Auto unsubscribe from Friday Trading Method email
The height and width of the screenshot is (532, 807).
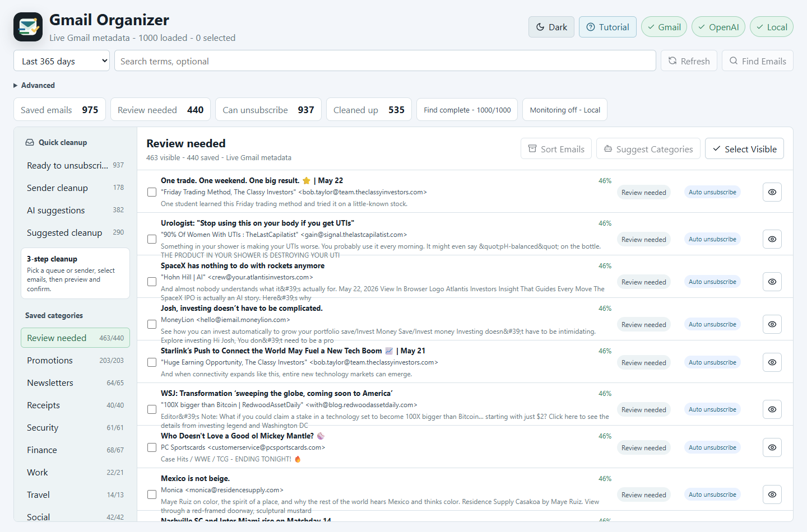(712, 192)
